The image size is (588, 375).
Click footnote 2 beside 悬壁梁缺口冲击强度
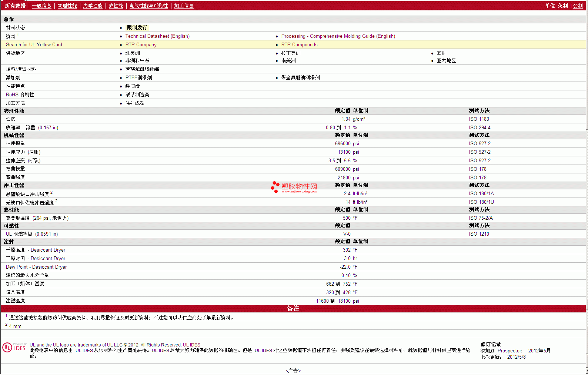[x=51, y=192]
